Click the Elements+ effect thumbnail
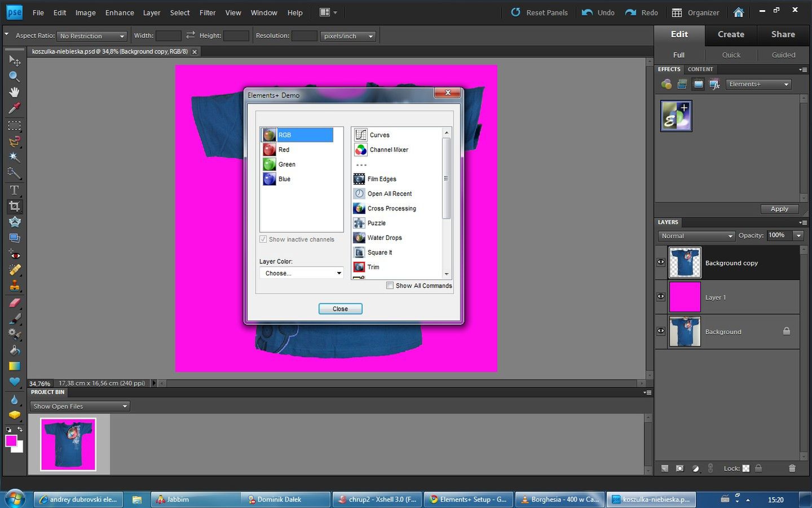This screenshot has width=812, height=508. (676, 116)
